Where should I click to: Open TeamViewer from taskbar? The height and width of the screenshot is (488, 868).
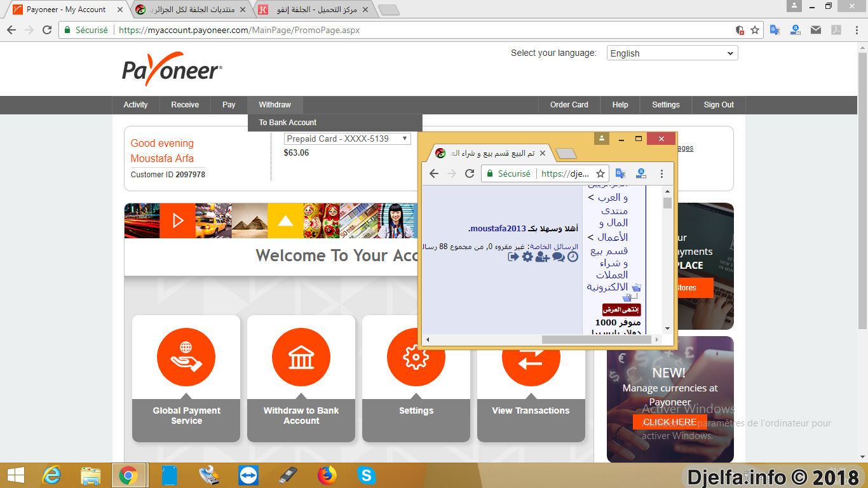[x=248, y=475]
